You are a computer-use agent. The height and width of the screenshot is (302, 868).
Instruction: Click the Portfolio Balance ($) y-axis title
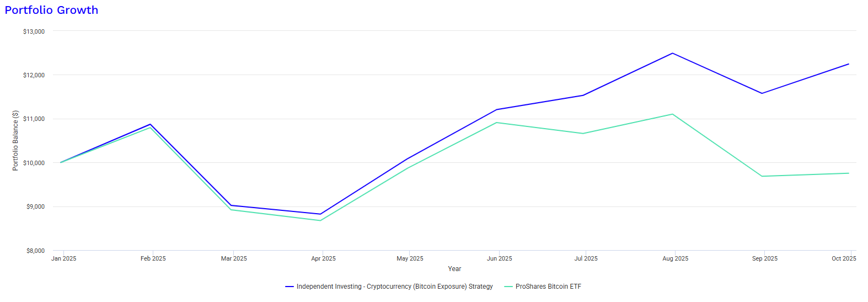tap(15, 141)
